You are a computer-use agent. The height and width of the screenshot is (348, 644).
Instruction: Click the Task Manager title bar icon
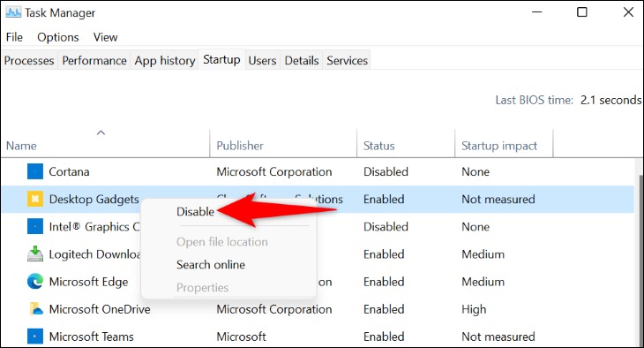[x=13, y=12]
